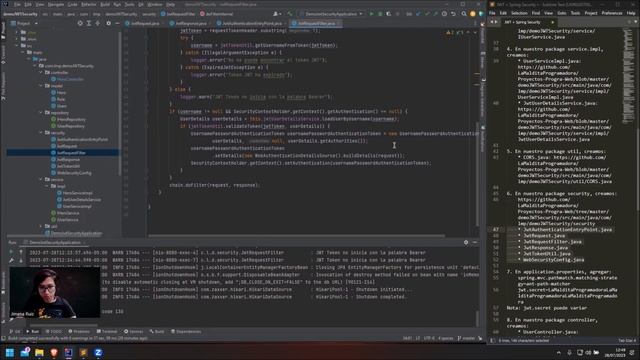Open the Project view dropdown
Image resolution: width=640 pixels, height=360 pixels.
tap(24, 23)
